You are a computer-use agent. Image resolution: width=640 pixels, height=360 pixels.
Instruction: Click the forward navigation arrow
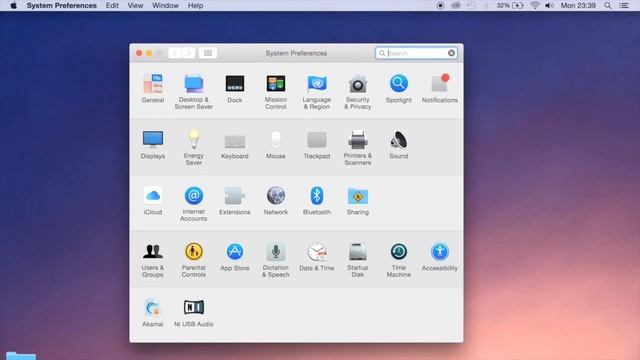click(189, 53)
